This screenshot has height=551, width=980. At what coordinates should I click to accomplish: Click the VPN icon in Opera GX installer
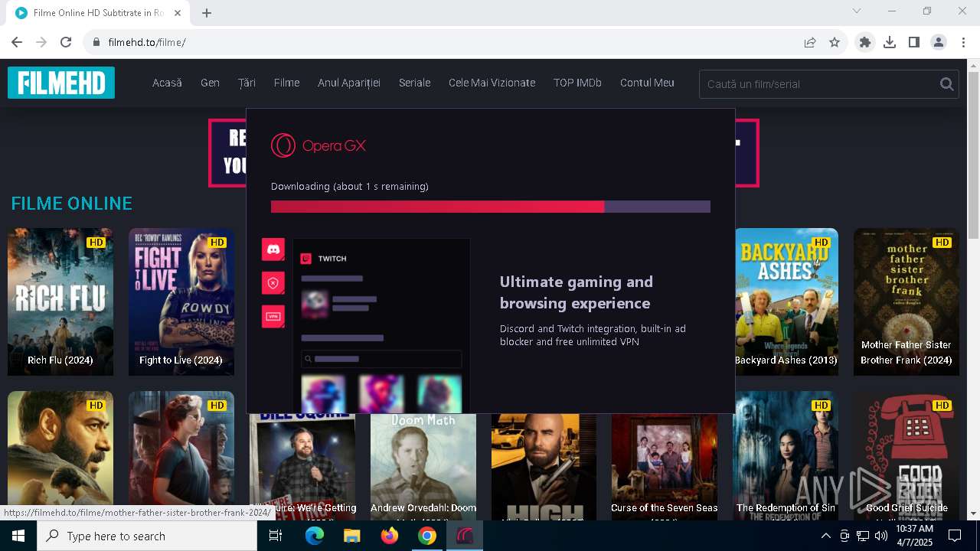273,316
